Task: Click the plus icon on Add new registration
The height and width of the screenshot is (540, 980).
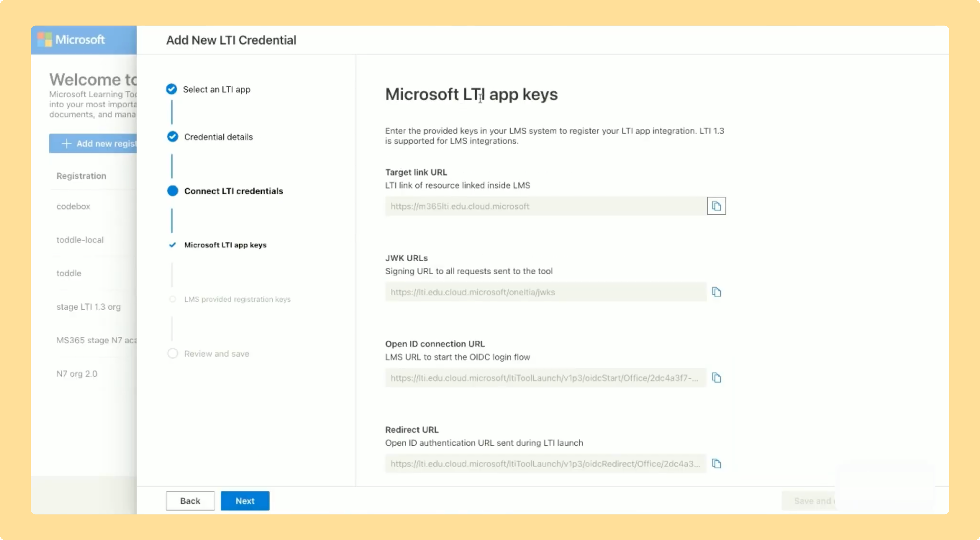Action: tap(66, 143)
